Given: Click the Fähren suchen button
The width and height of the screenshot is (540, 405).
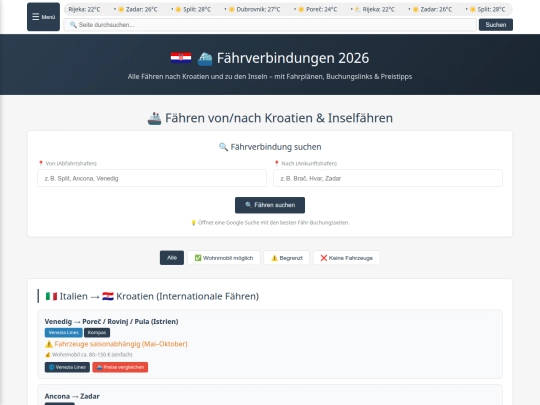Looking at the screenshot, I should click(x=270, y=205).
